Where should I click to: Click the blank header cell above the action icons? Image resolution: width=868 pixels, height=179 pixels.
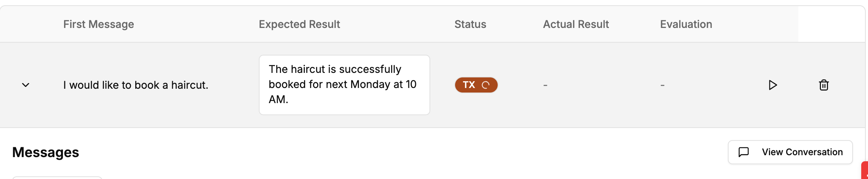831,24
